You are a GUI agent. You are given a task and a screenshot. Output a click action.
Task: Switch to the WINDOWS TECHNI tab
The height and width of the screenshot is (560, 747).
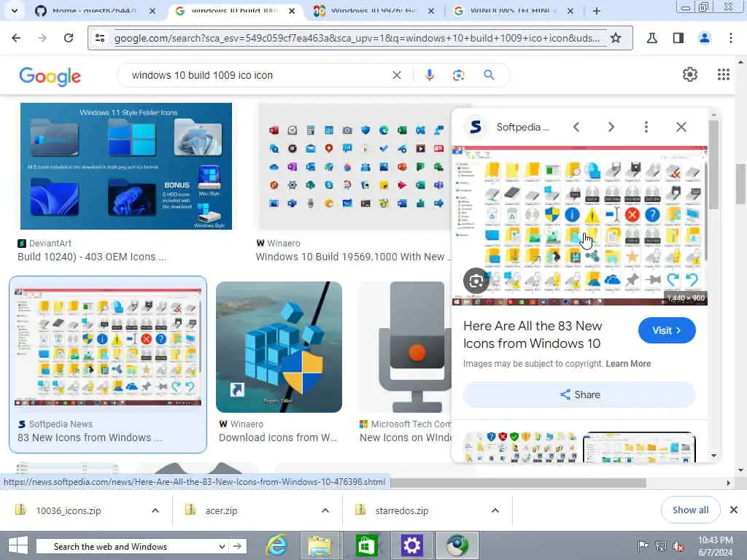512,10
